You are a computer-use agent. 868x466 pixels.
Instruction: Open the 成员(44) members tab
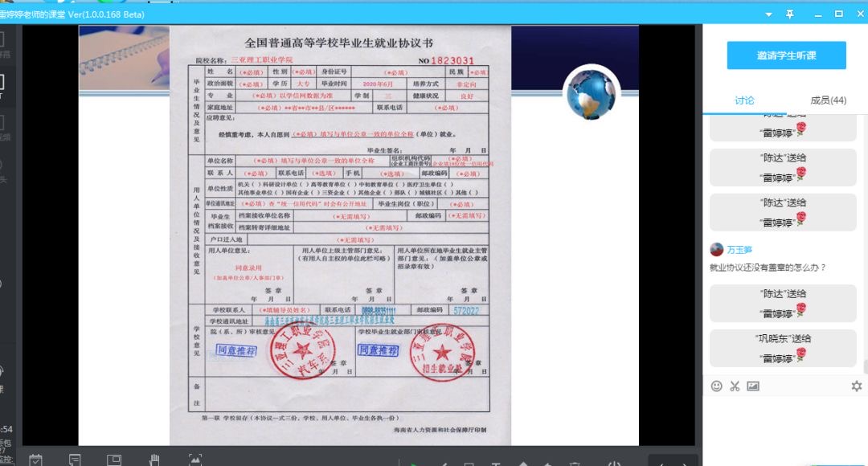click(x=828, y=100)
